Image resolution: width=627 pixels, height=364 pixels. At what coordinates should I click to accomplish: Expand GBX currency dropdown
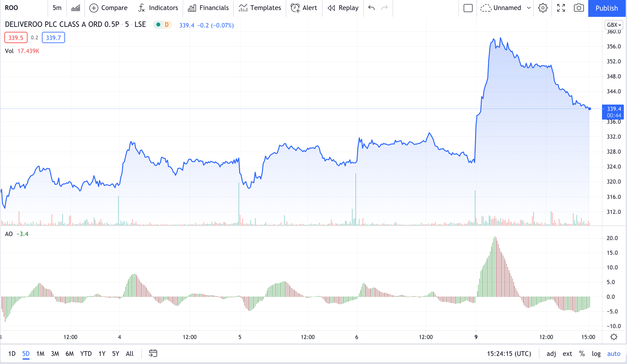click(x=614, y=25)
